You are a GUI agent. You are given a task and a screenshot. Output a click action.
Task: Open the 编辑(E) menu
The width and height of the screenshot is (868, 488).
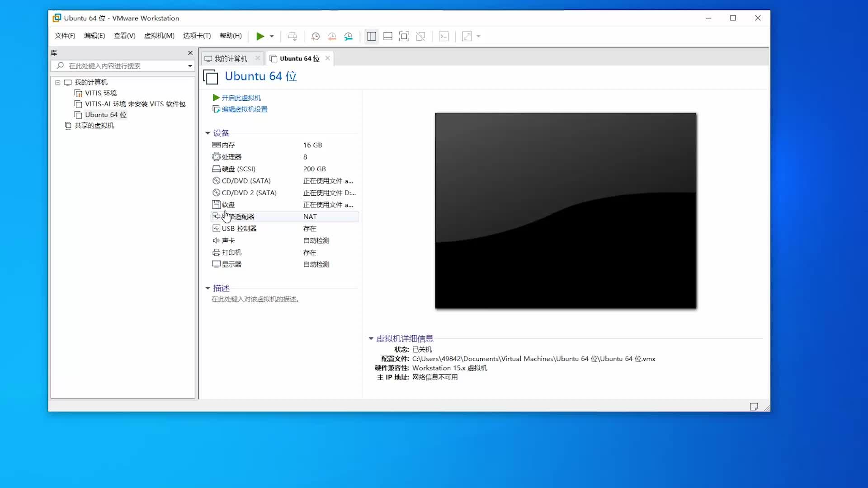(94, 36)
